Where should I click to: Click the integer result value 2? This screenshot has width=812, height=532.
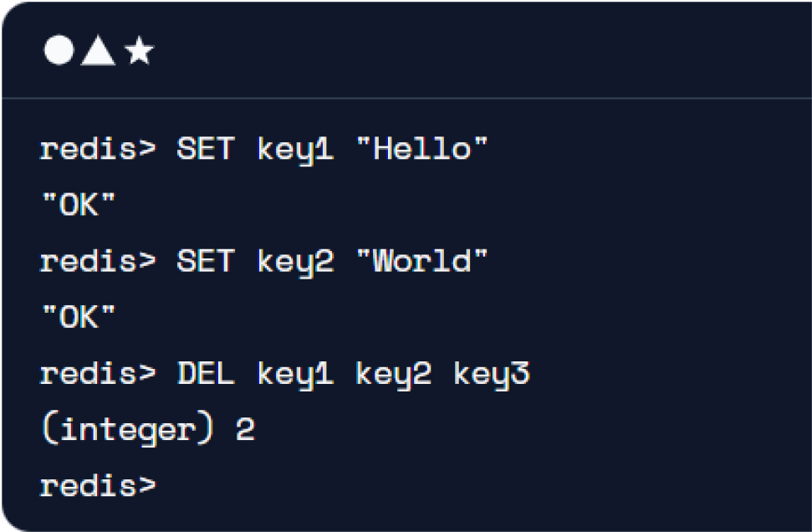[x=246, y=429]
